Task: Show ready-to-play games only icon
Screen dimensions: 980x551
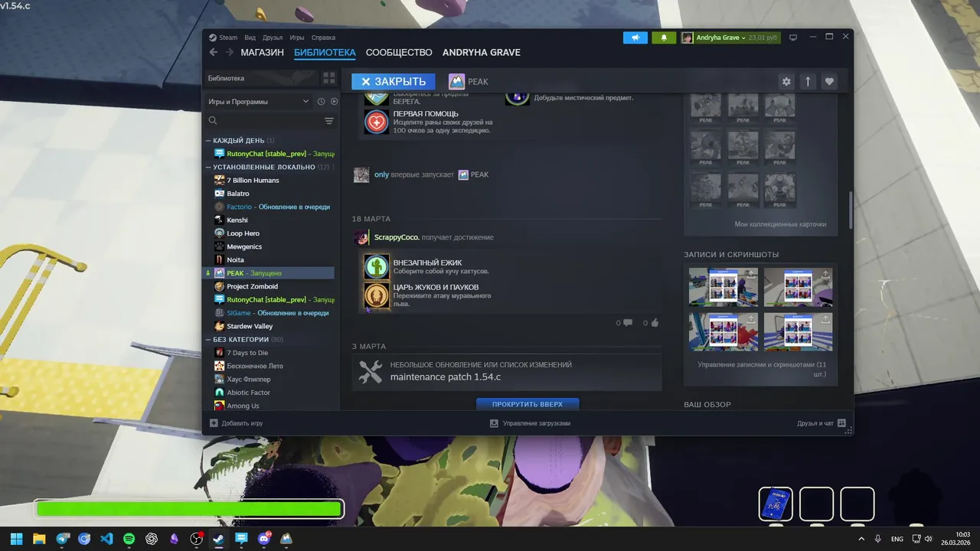Action: [334, 102]
